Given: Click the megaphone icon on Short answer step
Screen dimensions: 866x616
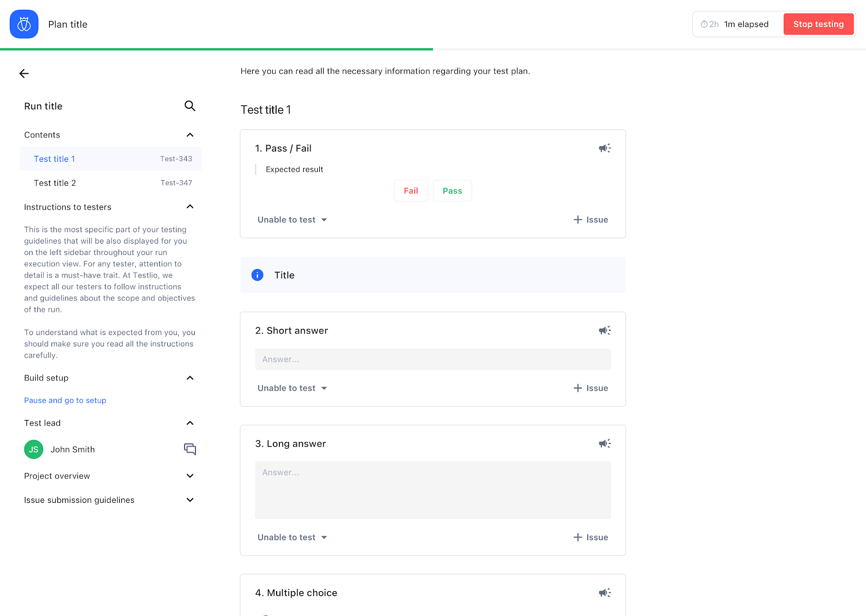Looking at the screenshot, I should 605,330.
